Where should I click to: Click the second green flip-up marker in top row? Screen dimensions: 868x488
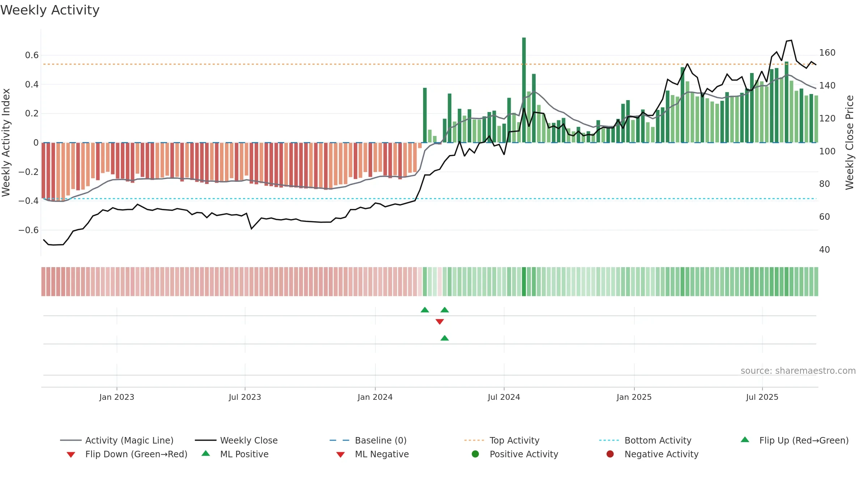pos(445,310)
